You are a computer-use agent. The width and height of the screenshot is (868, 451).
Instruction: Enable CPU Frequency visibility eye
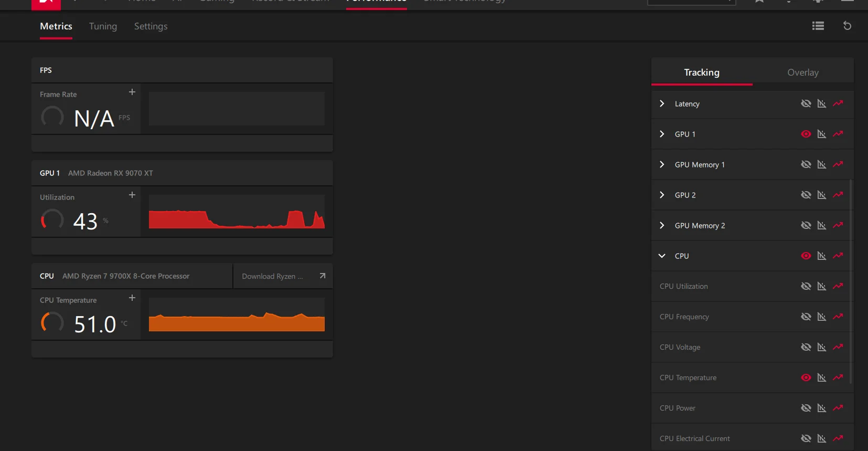(x=806, y=317)
